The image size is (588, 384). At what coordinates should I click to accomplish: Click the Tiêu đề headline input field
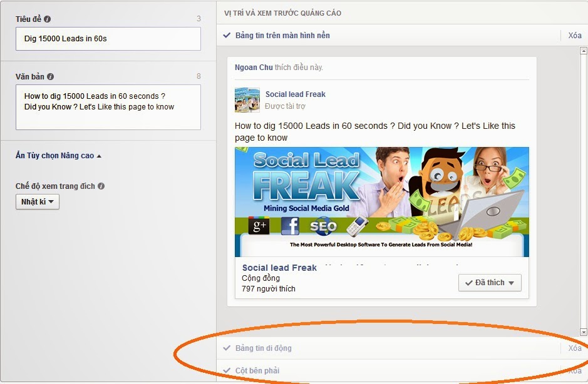(108, 39)
